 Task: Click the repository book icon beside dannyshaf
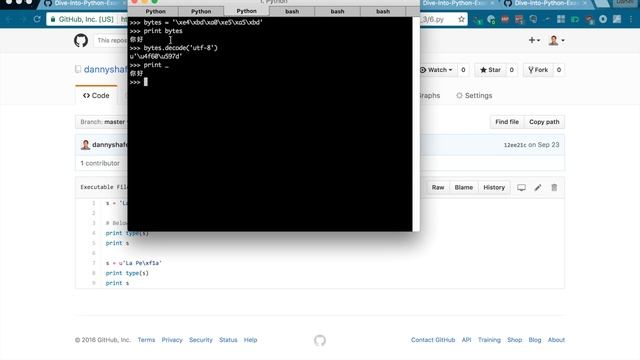(78, 69)
